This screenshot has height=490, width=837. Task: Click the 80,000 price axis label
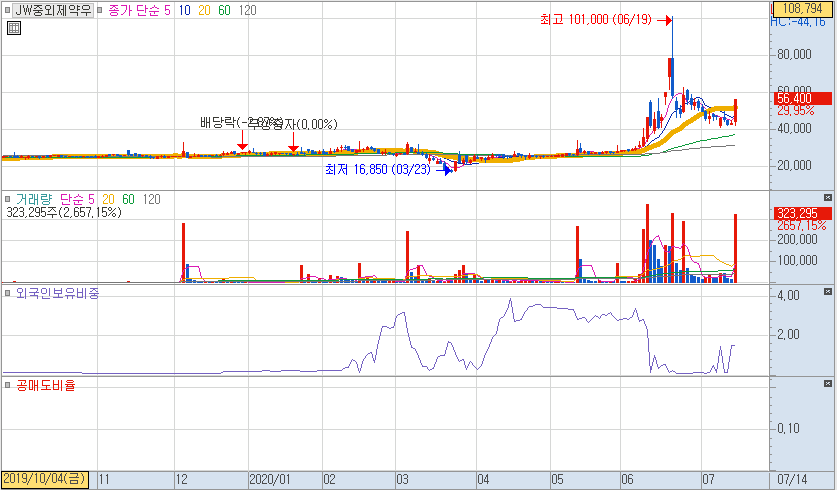click(794, 54)
